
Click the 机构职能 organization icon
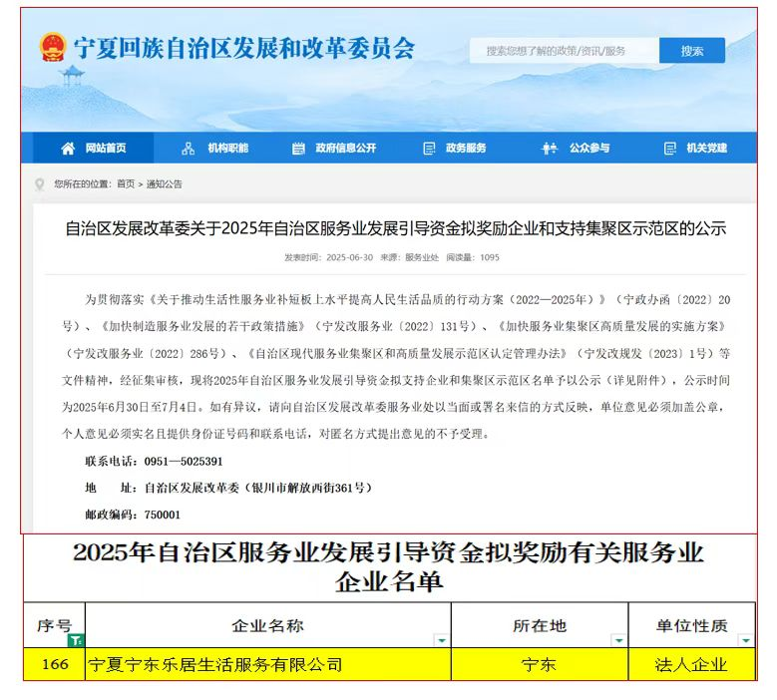pos(189,149)
